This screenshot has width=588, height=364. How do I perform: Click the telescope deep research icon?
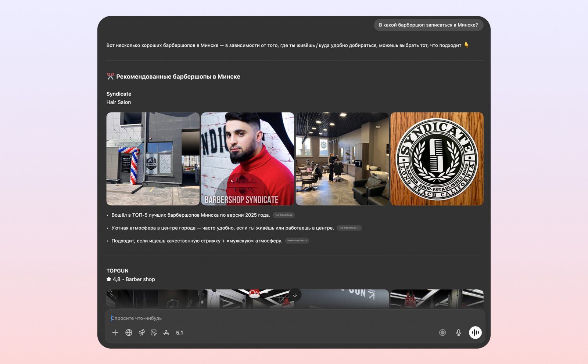141,332
